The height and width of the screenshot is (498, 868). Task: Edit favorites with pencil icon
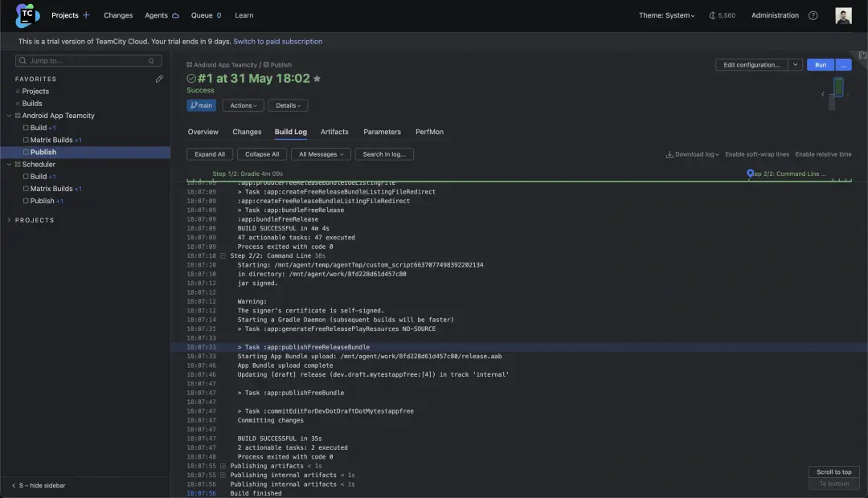[159, 80]
